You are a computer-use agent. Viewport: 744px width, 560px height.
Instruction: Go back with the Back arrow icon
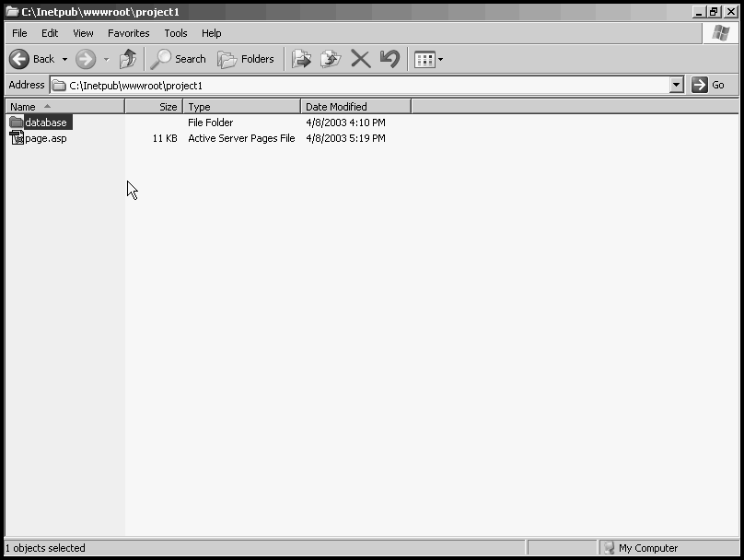click(x=19, y=59)
